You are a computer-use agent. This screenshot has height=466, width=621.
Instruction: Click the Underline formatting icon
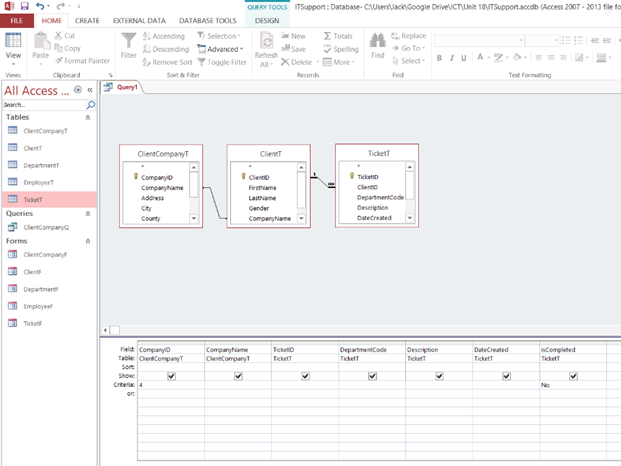pyautogui.click(x=463, y=58)
